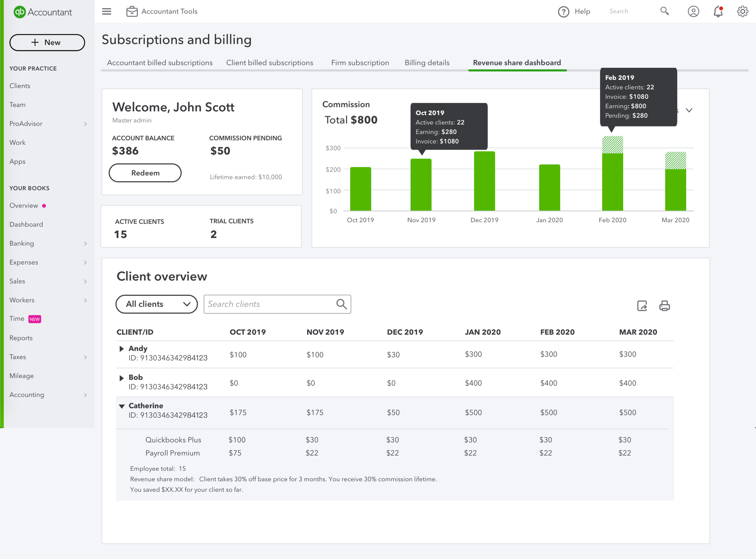Click the Lifetime earned: $10,000 text
Image resolution: width=756 pixels, height=559 pixels.
246,177
